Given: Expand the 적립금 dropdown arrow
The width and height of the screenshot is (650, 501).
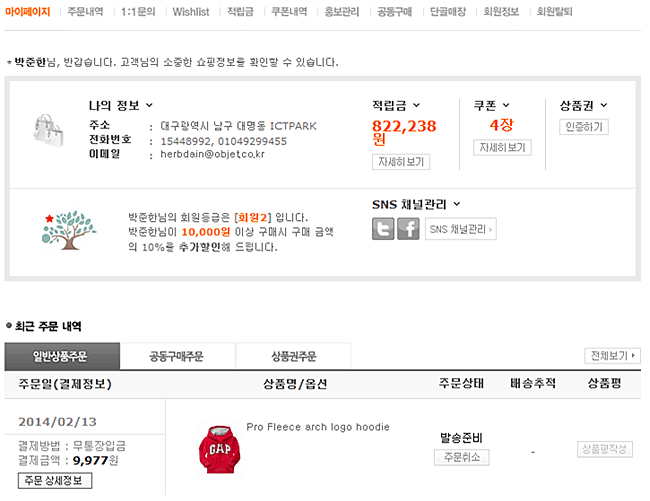Looking at the screenshot, I should point(416,105).
